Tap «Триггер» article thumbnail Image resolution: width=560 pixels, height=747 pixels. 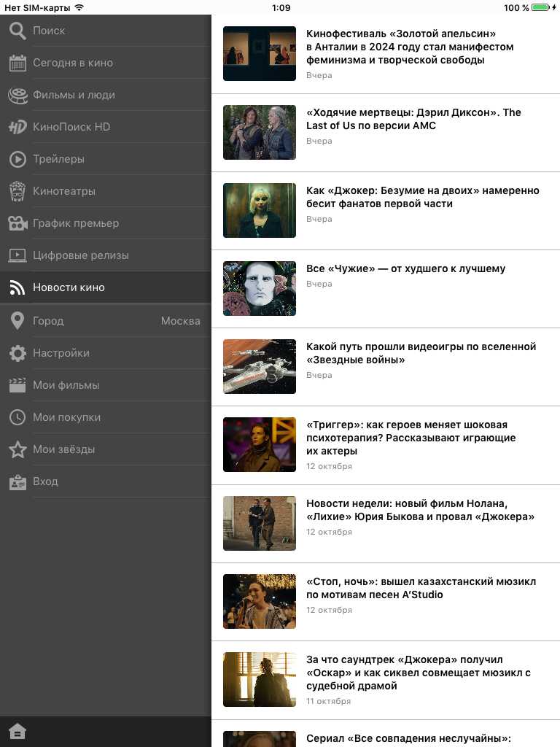(x=260, y=445)
